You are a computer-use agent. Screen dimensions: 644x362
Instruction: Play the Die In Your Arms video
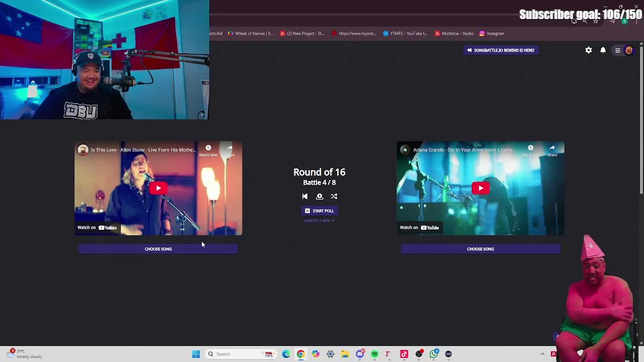[480, 189]
